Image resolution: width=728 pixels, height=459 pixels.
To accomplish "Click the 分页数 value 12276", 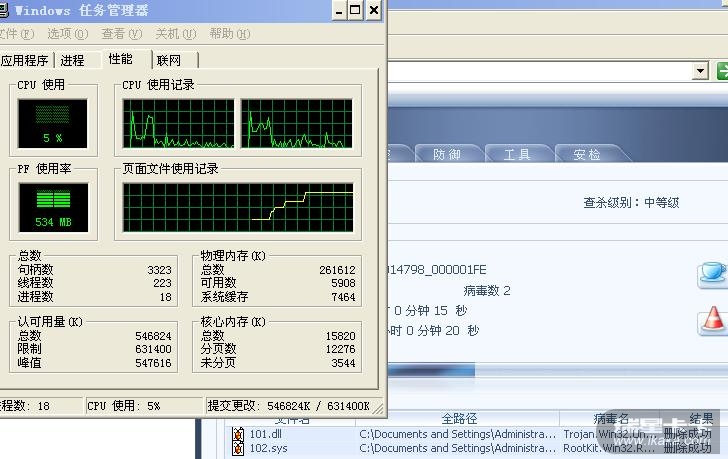I will [340, 349].
